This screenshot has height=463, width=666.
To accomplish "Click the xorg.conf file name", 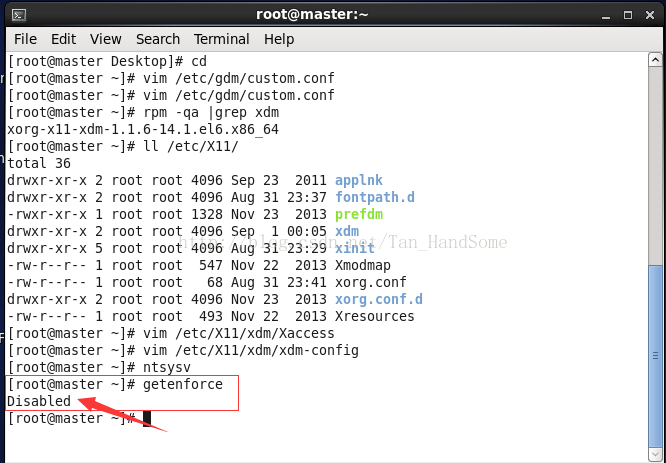I will coord(370,282).
